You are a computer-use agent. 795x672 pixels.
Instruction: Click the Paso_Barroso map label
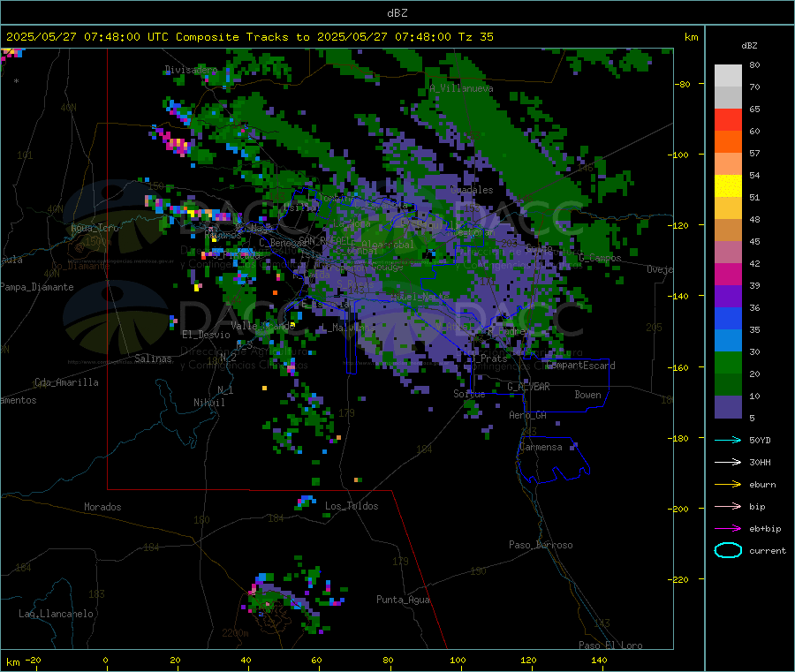pyautogui.click(x=541, y=545)
